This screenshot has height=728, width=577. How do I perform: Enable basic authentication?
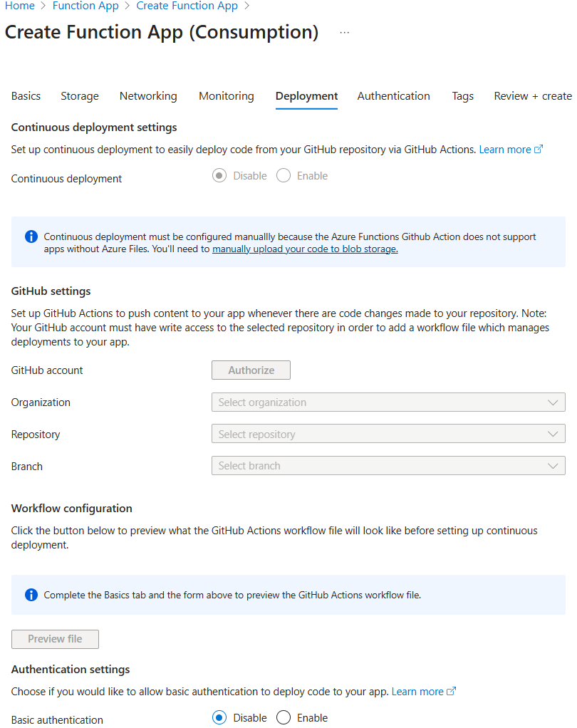(x=283, y=717)
